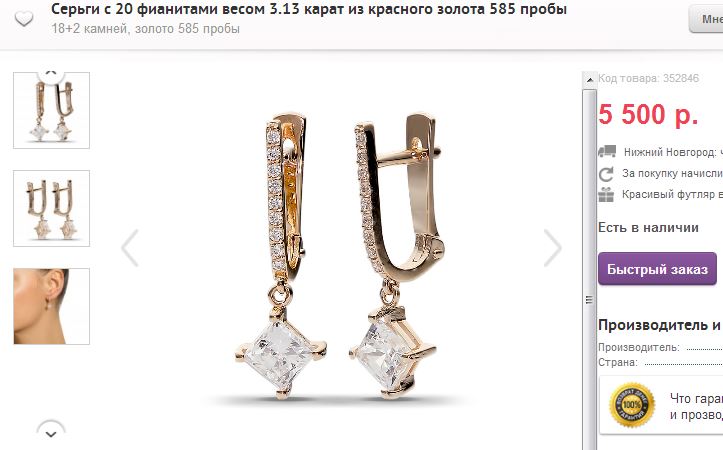The width and height of the screenshot is (723, 450).
Task: Show next product photo with right arrow
Action: (552, 248)
